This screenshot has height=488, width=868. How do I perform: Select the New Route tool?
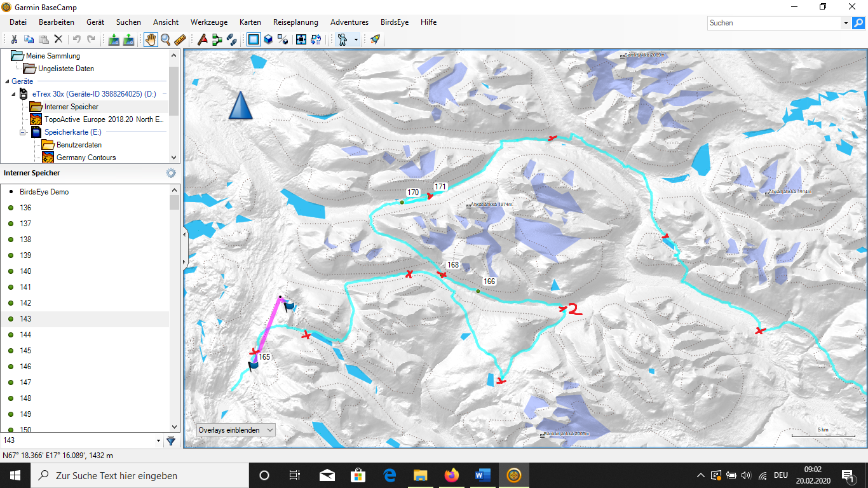click(x=217, y=39)
